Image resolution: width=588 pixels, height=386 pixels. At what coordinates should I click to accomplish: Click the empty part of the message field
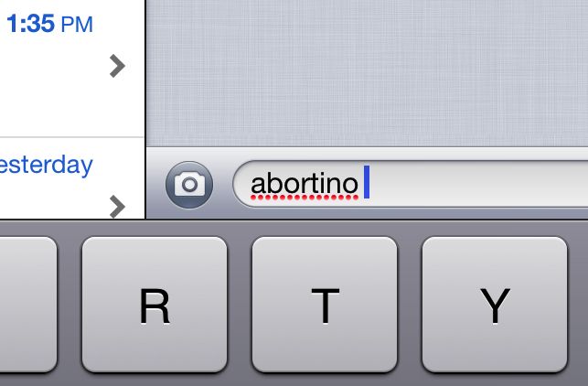coord(478,184)
